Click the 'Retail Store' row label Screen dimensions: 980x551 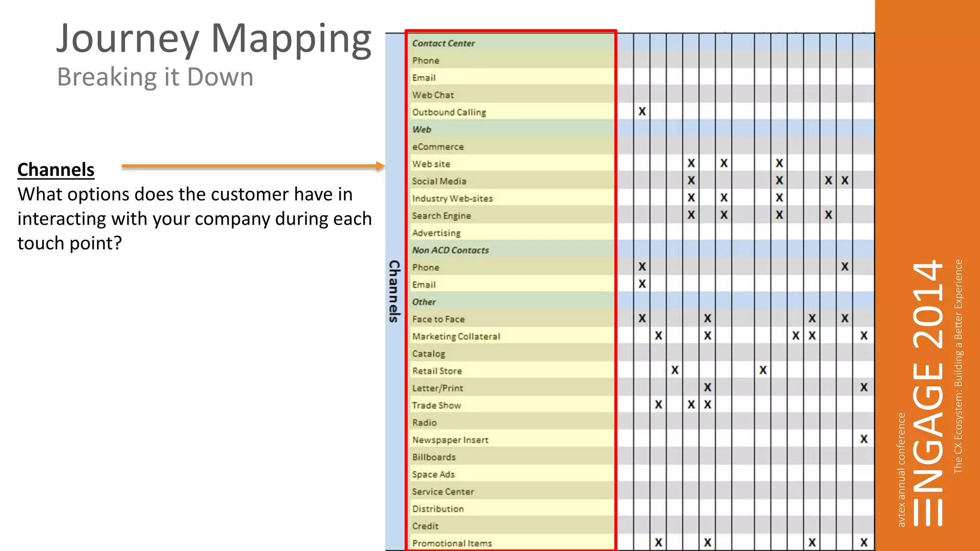click(437, 371)
